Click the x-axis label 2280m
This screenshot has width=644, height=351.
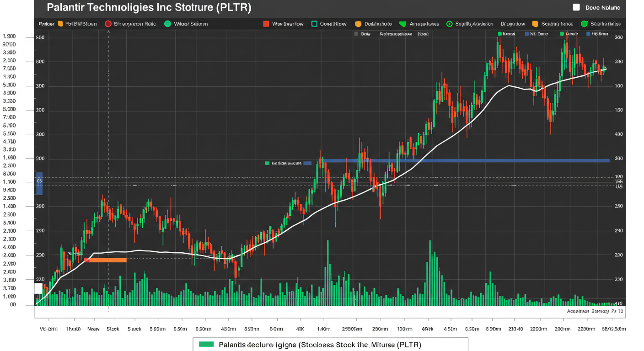(x=586, y=329)
